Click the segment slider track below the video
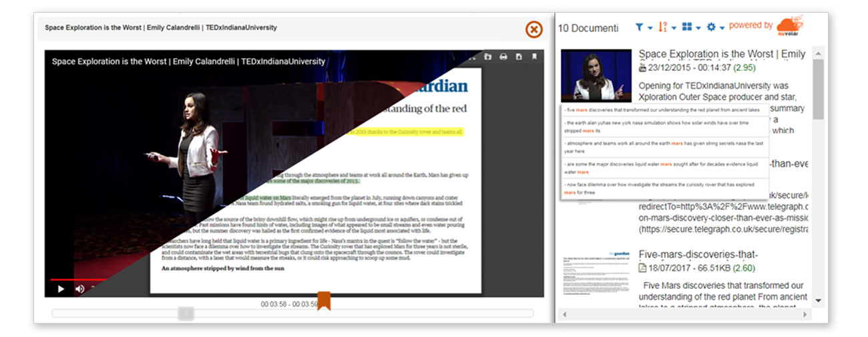 [x=292, y=313]
